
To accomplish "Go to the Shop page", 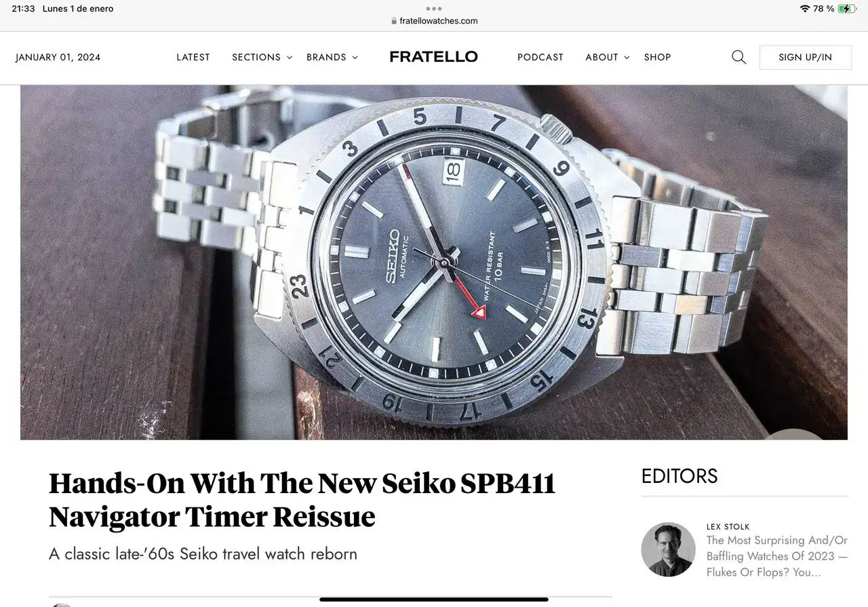I will click(657, 57).
